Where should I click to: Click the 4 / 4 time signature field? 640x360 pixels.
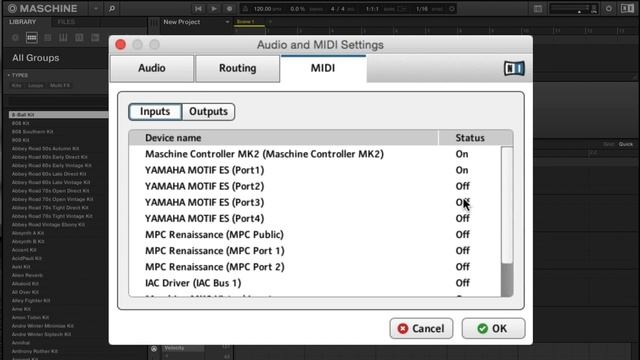click(338, 9)
